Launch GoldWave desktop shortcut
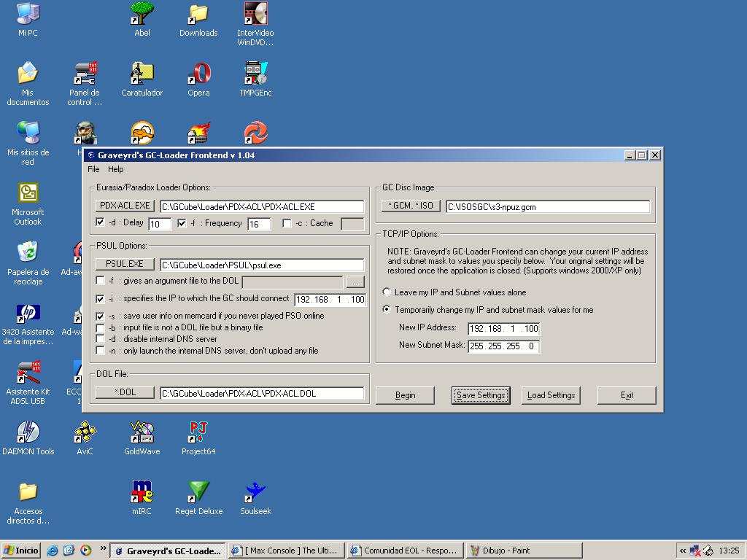Viewport: 747px width, 560px height. pyautogui.click(x=142, y=438)
